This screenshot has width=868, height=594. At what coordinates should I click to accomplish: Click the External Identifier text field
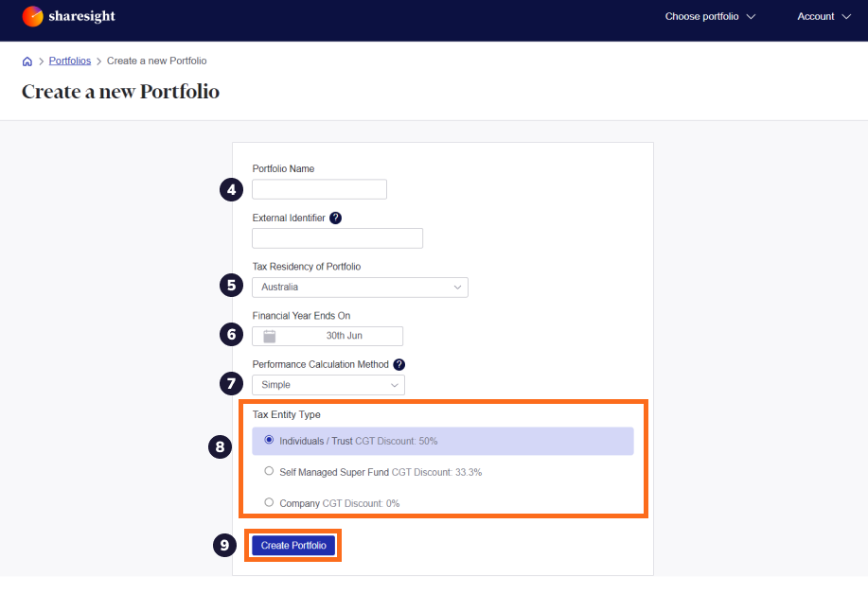(x=337, y=237)
